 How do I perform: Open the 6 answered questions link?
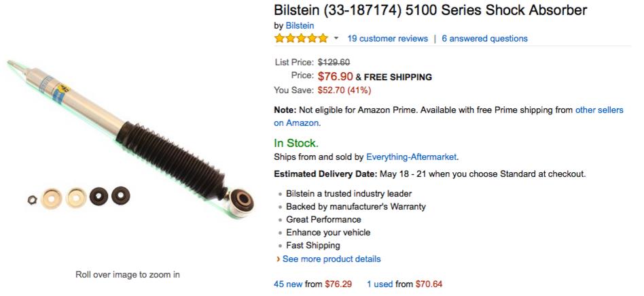pyautogui.click(x=484, y=38)
